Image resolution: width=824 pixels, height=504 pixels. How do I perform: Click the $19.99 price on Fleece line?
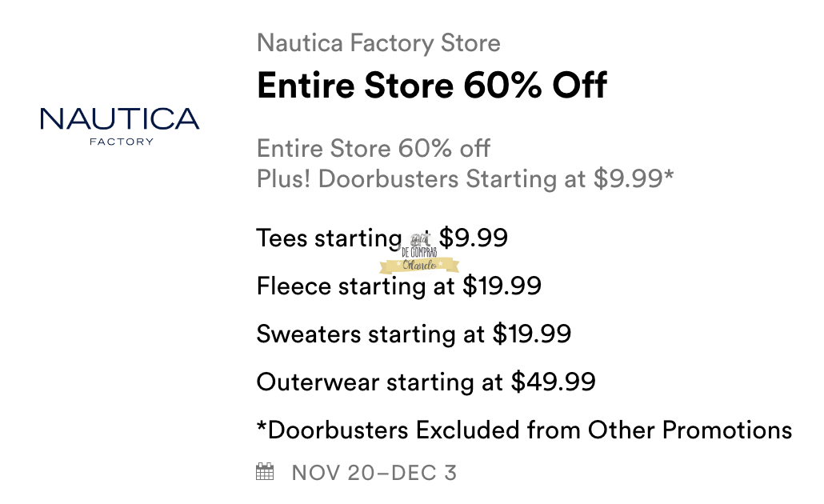[502, 286]
